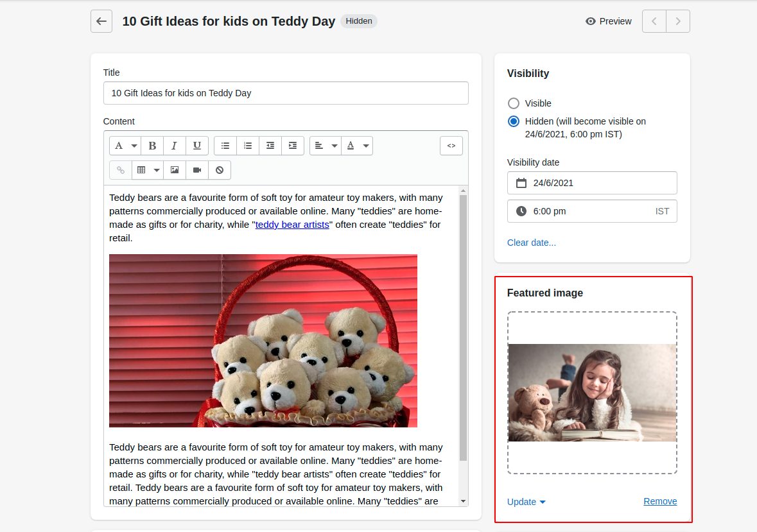Screen dimensions: 757x532
Task: Select the Hidden visibility radio button
Action: pos(514,121)
